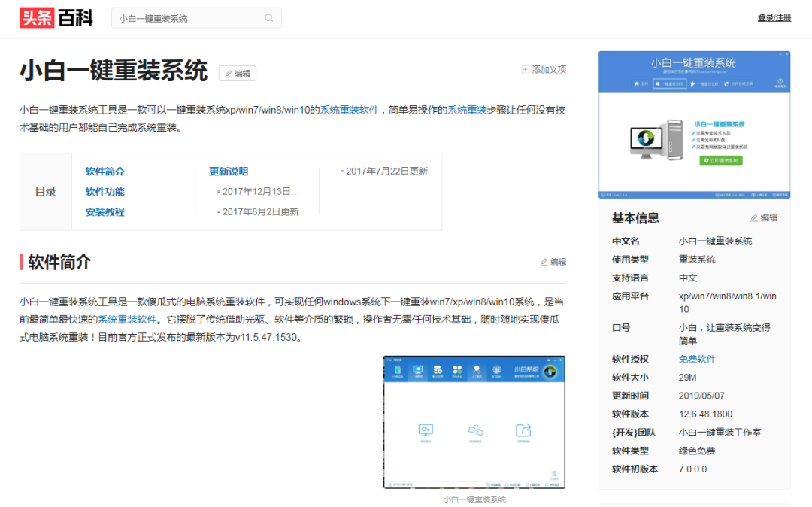
Task: Open the sidebar software cover image
Action: click(x=694, y=124)
